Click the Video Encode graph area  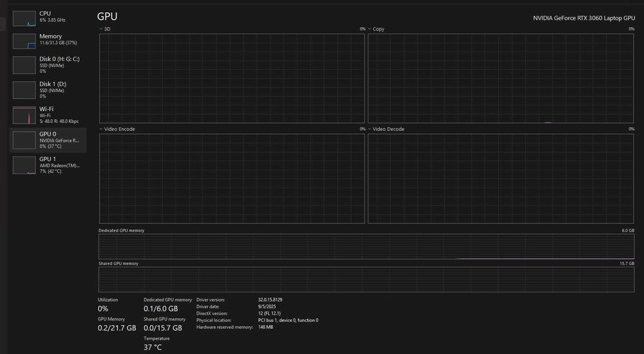click(232, 179)
